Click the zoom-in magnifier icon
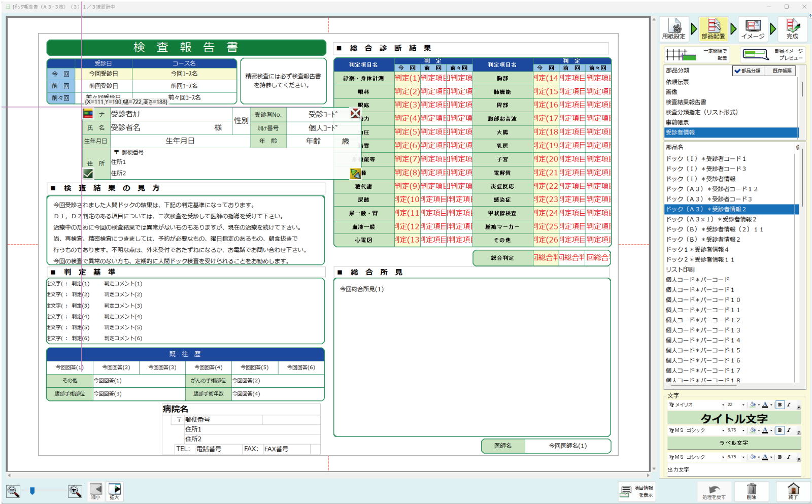812x504 pixels. click(x=75, y=491)
